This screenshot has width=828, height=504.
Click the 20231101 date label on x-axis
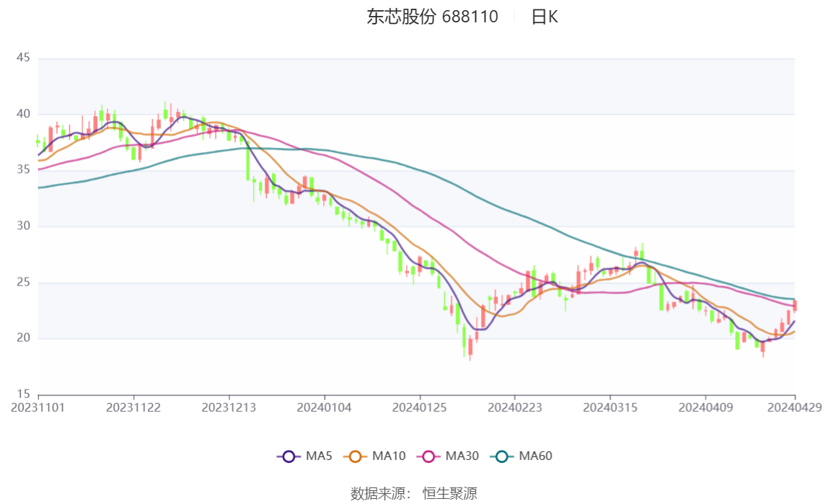38,407
